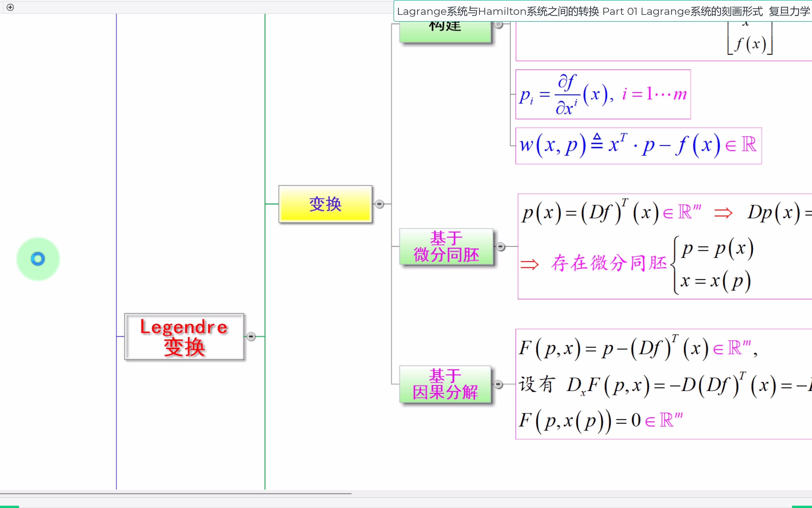This screenshot has width=812, height=508.
Task: Click the horizontal scrollbar at the bottom
Action: tap(176, 494)
